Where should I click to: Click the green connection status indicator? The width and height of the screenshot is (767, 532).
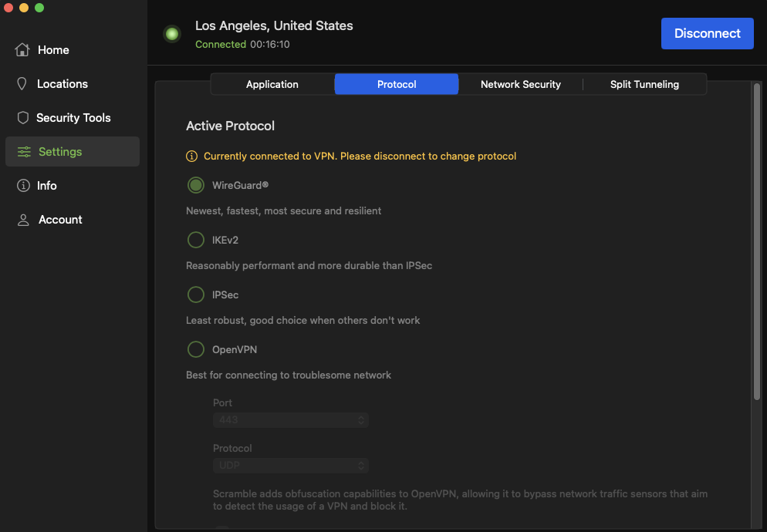(x=171, y=33)
